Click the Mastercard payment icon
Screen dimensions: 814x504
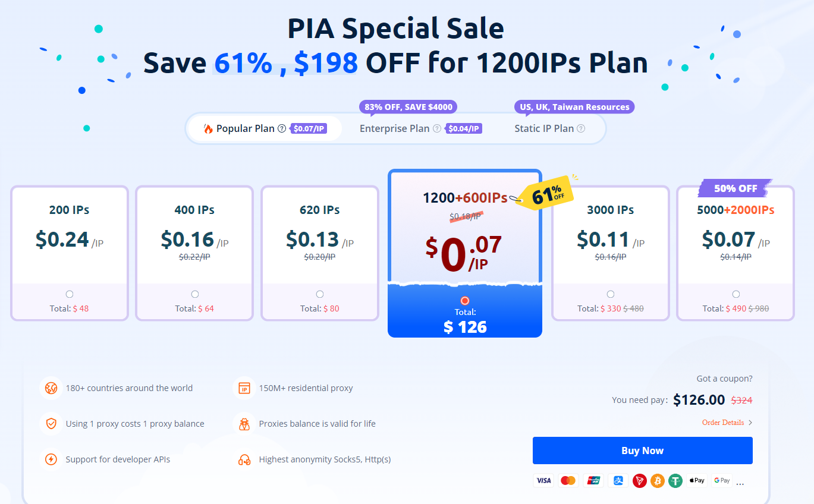click(568, 480)
